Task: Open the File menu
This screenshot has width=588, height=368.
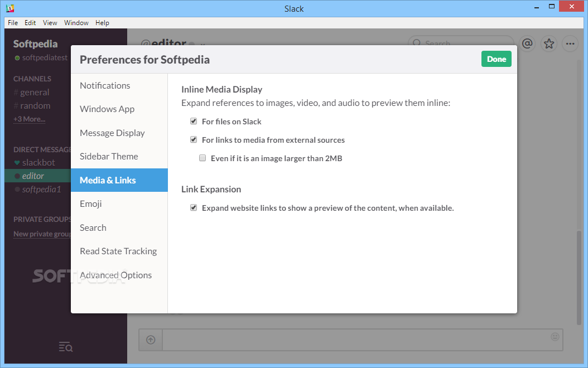Action: point(13,23)
